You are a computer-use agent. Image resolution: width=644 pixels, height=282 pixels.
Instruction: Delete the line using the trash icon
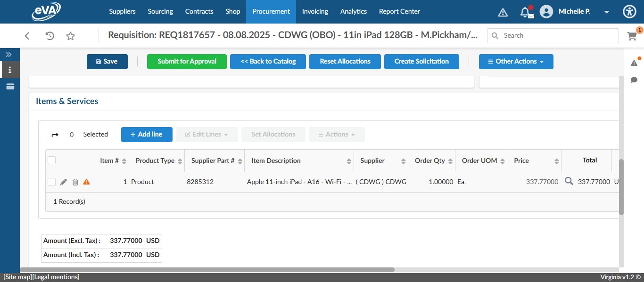75,181
